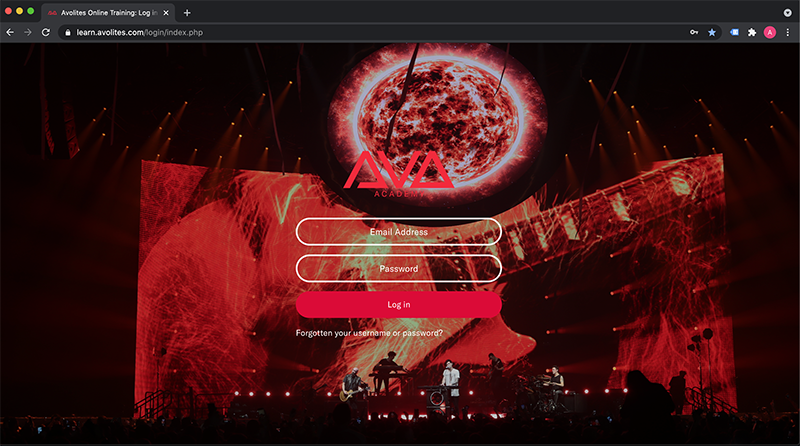Open the Extensions puzzle piece menu
This screenshot has width=800, height=446.
tap(752, 32)
